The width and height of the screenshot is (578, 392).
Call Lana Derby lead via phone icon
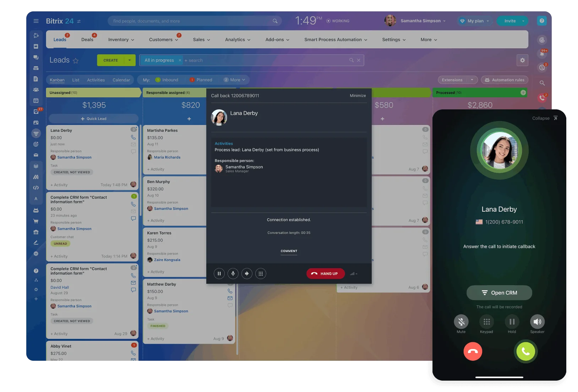click(x=133, y=137)
